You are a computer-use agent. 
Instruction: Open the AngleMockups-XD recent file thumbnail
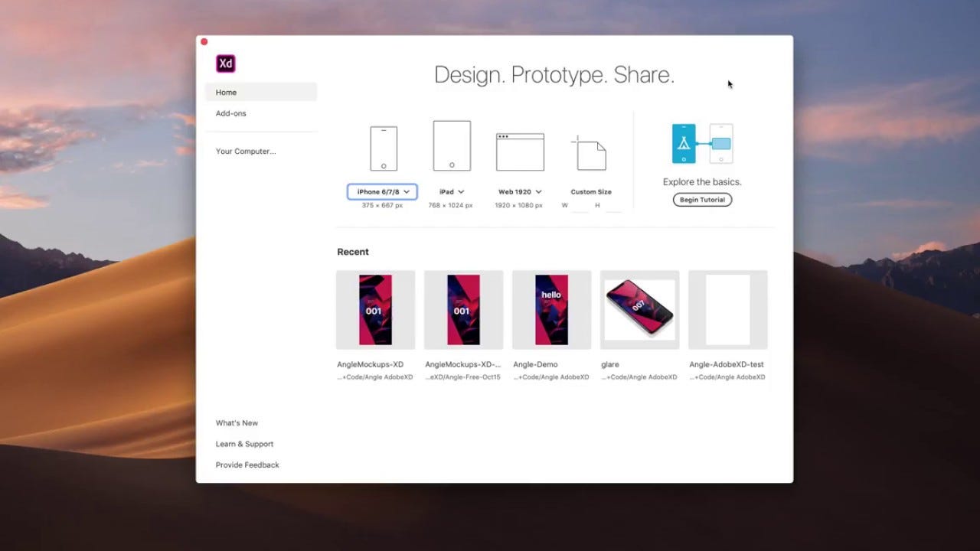point(375,309)
